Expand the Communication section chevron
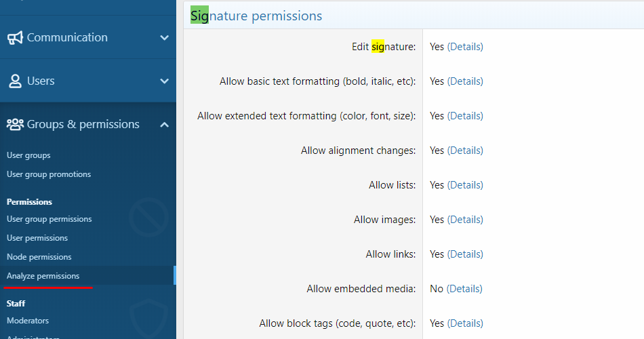This screenshot has height=339, width=644. (x=164, y=38)
